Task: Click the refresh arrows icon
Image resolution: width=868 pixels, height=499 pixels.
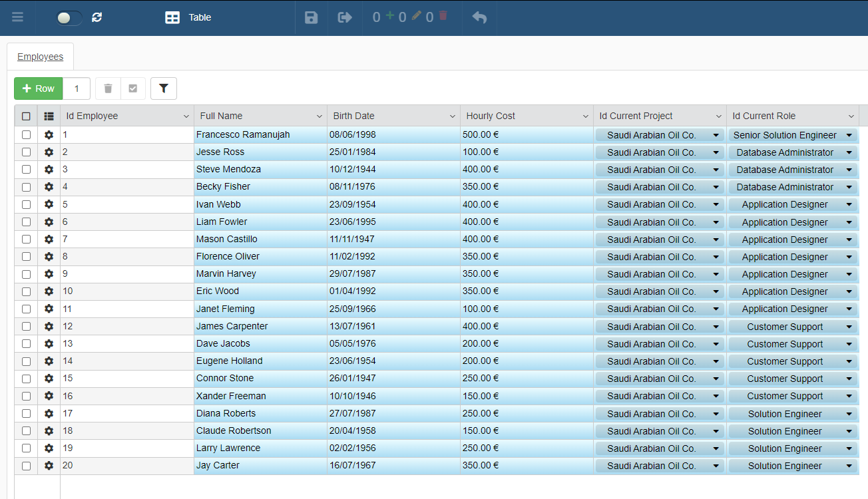Action: pyautogui.click(x=97, y=17)
